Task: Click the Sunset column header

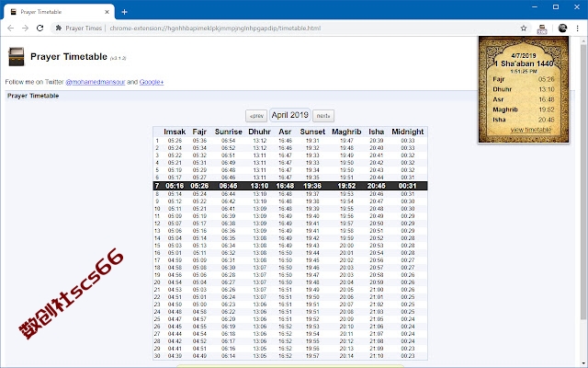Action: 312,132
